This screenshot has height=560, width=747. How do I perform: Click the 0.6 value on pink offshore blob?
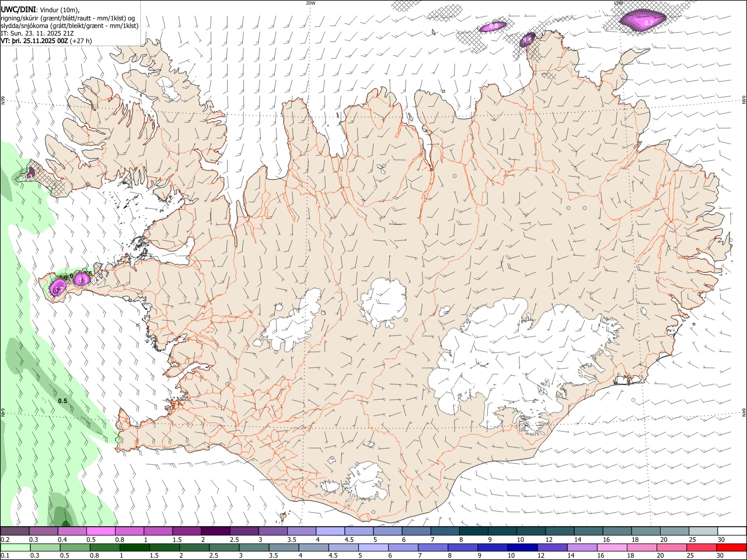coord(494,26)
